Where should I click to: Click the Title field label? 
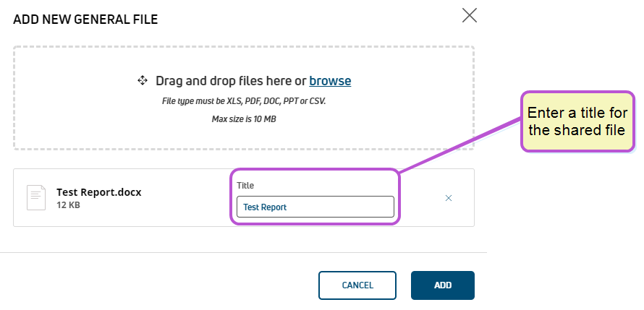(x=245, y=185)
